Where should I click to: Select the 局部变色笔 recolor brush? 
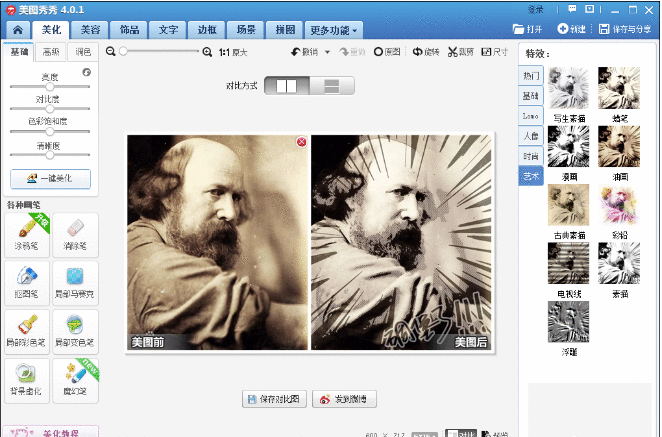(x=76, y=331)
